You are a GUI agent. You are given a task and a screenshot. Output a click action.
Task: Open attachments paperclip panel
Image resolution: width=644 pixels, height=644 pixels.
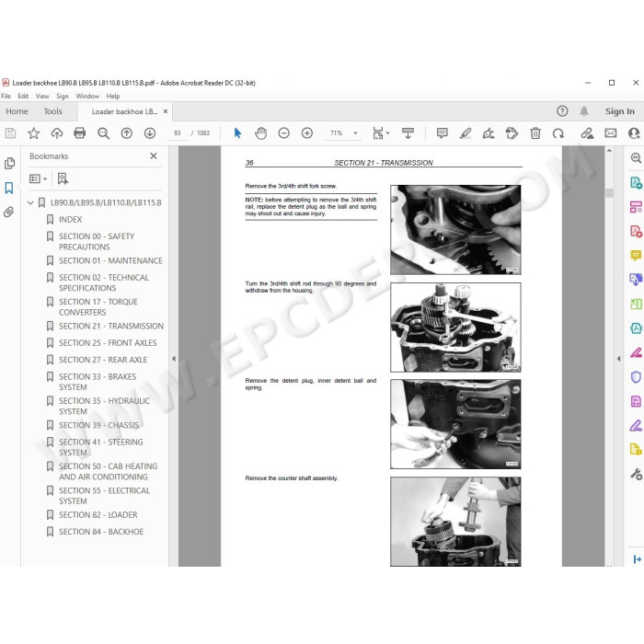click(8, 212)
